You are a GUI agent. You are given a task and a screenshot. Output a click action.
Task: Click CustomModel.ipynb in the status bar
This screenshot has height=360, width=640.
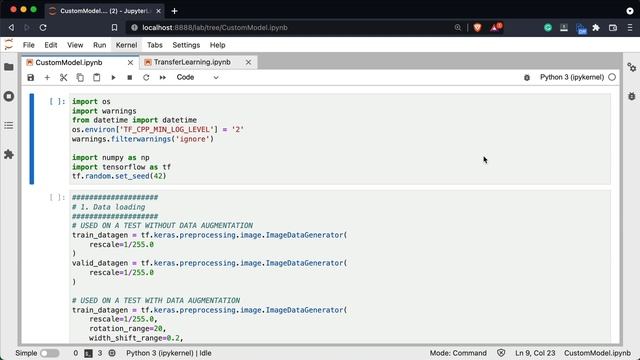coord(597,353)
